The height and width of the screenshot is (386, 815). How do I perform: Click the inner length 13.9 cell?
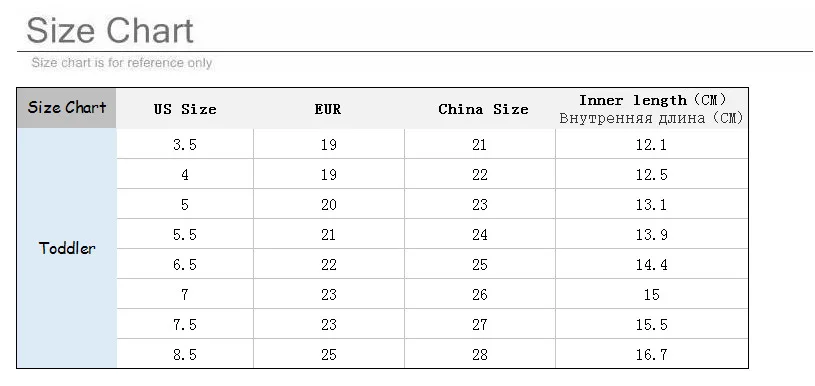(x=652, y=234)
